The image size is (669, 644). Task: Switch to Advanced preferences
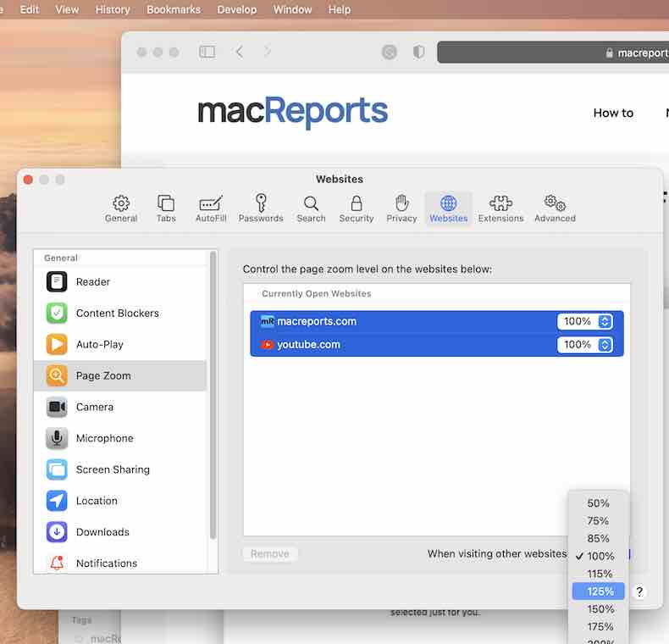[x=555, y=208]
